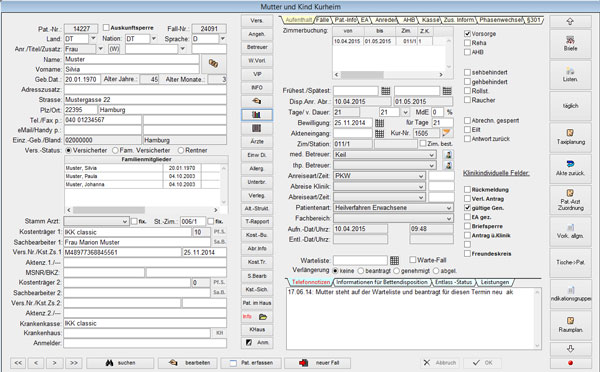The height and width of the screenshot is (372, 600).
Task: Select the Fam. Versicherter radio button
Action: pos(115,150)
